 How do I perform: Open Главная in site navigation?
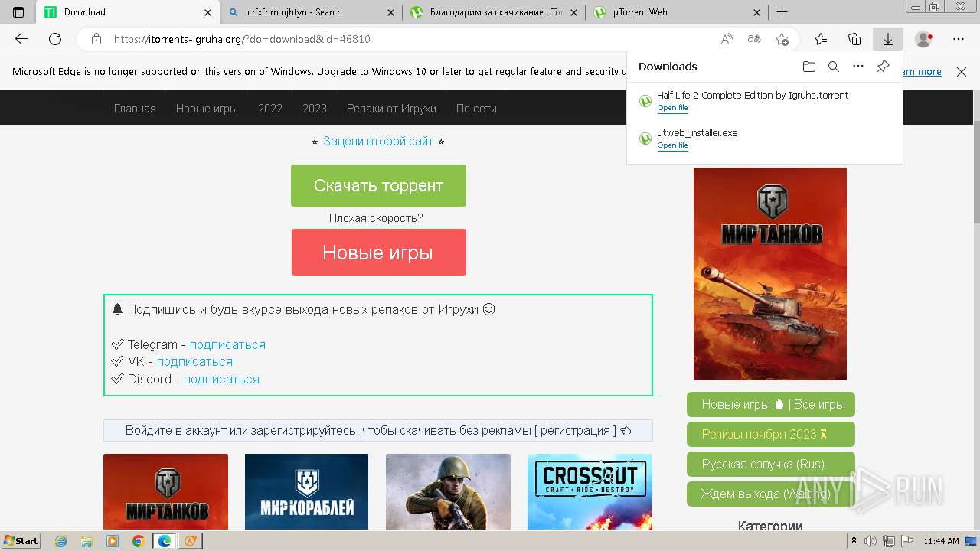click(x=135, y=109)
